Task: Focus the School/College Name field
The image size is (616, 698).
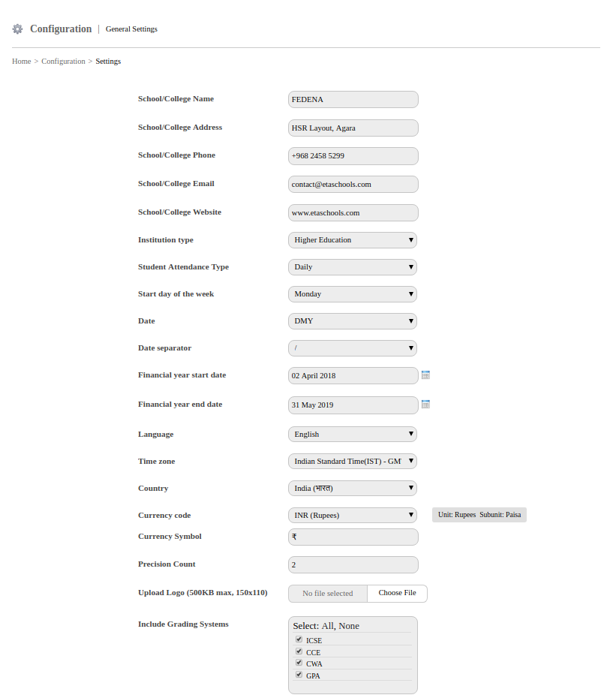Action: click(353, 100)
